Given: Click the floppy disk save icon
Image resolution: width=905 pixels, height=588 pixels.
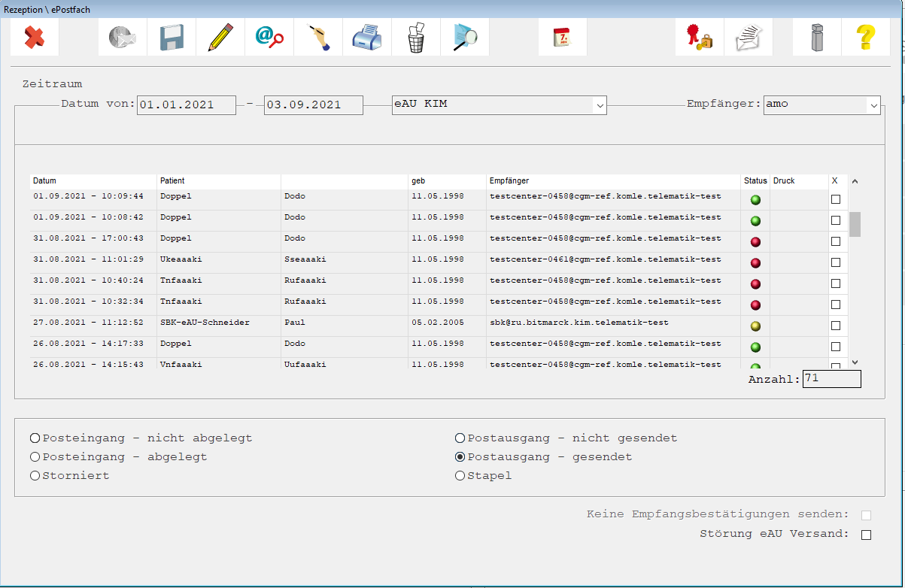Looking at the screenshot, I should point(172,37).
